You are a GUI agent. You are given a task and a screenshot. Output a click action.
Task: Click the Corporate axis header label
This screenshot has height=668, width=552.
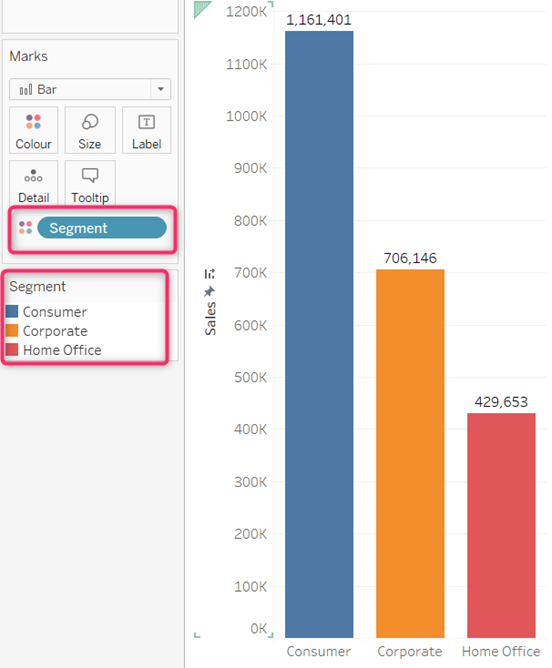[410, 651]
